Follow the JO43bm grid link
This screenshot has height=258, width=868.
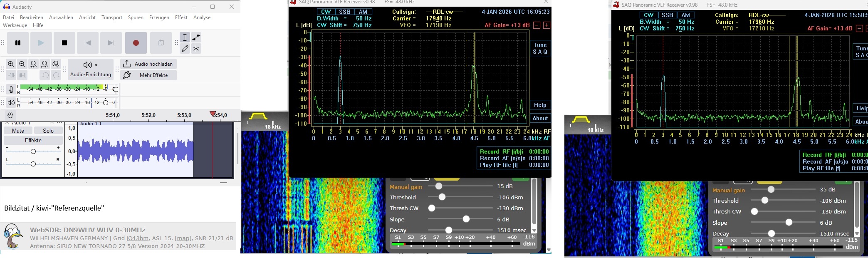pyautogui.click(x=137, y=238)
